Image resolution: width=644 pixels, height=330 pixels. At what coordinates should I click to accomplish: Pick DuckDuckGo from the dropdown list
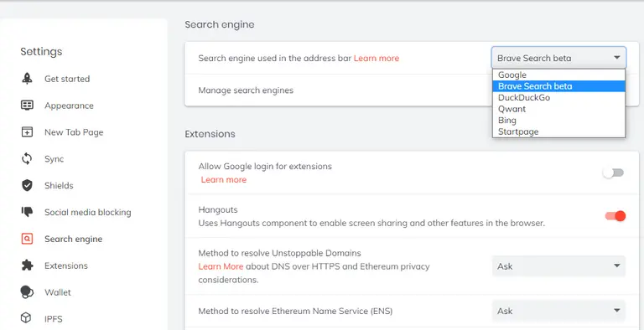click(558, 98)
